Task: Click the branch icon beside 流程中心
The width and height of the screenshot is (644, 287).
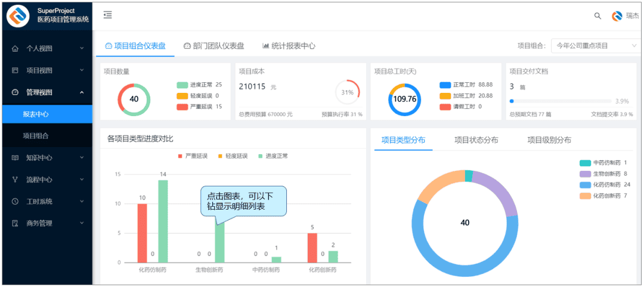Action: [15, 180]
